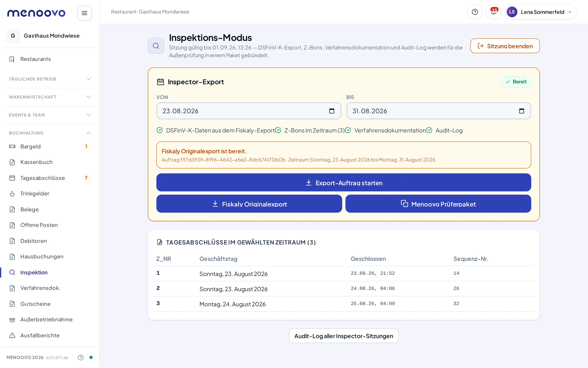
Task: Click the Sequenz-Nr. column header
Action: (471, 259)
